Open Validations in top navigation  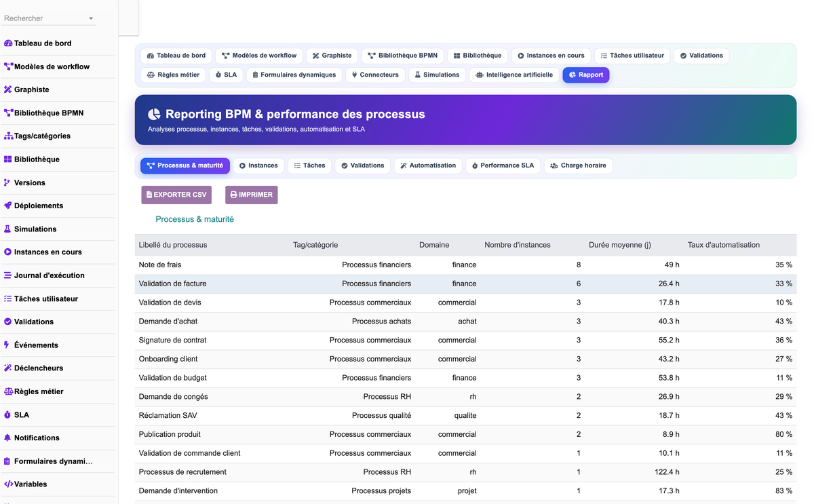(701, 56)
